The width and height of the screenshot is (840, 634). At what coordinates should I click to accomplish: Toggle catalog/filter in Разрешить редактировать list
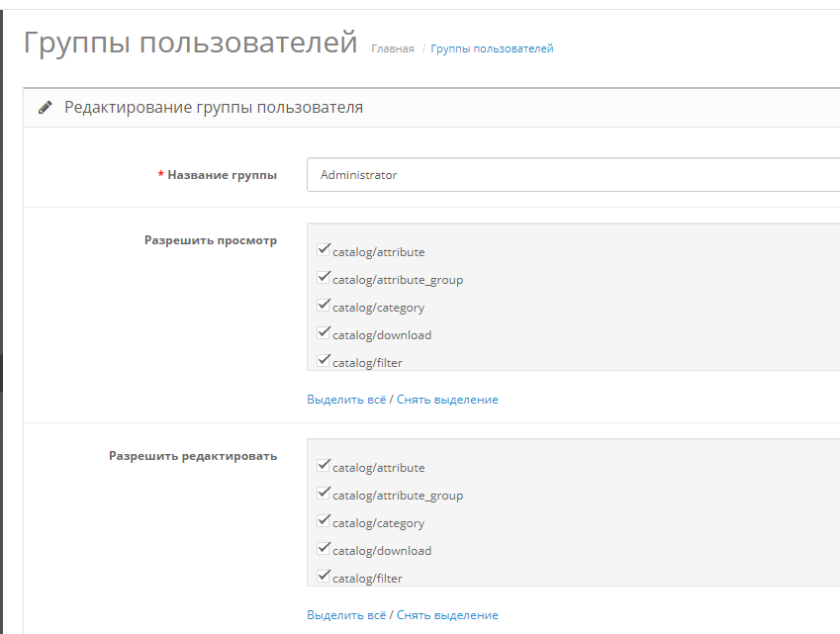(324, 576)
